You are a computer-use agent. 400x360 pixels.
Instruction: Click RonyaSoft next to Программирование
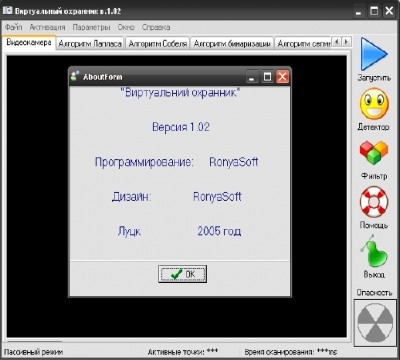(234, 162)
